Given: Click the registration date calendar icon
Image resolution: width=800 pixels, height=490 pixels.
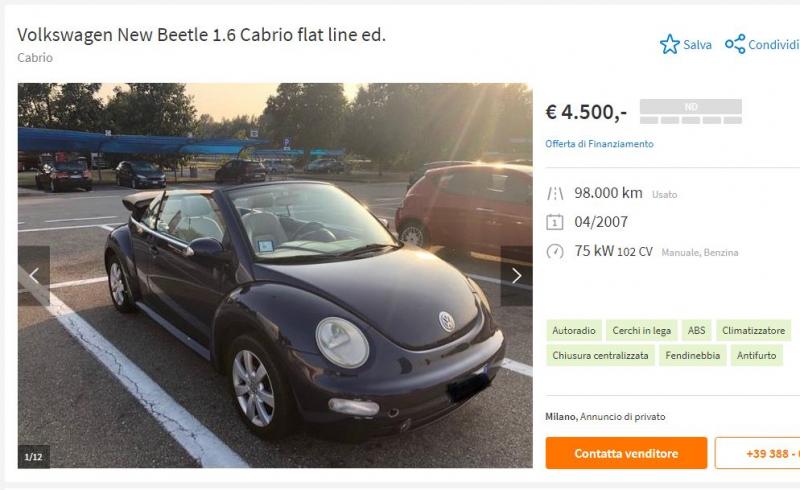Looking at the screenshot, I should [x=555, y=222].
